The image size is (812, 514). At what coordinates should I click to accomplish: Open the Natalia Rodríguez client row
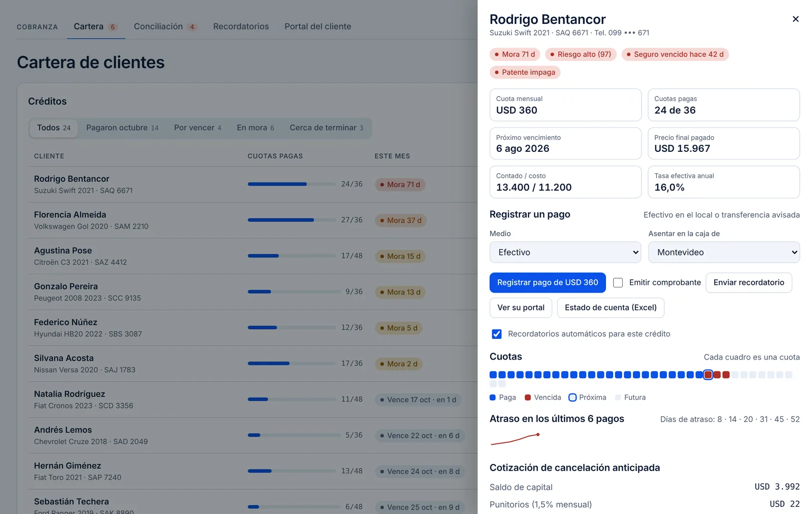253,400
